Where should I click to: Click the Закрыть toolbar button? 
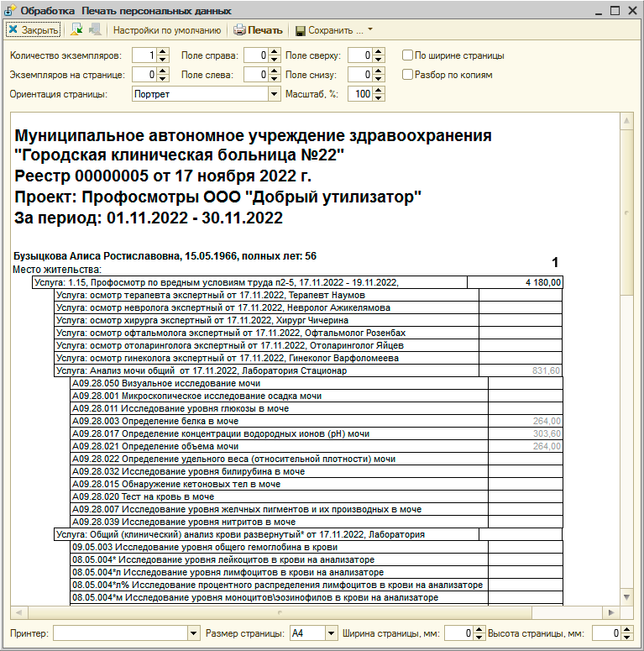(34, 30)
